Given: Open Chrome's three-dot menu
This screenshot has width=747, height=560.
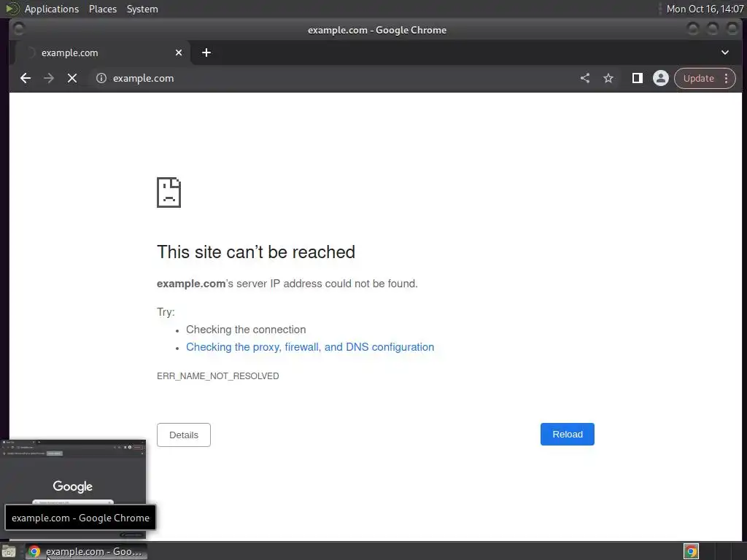Looking at the screenshot, I should point(727,78).
